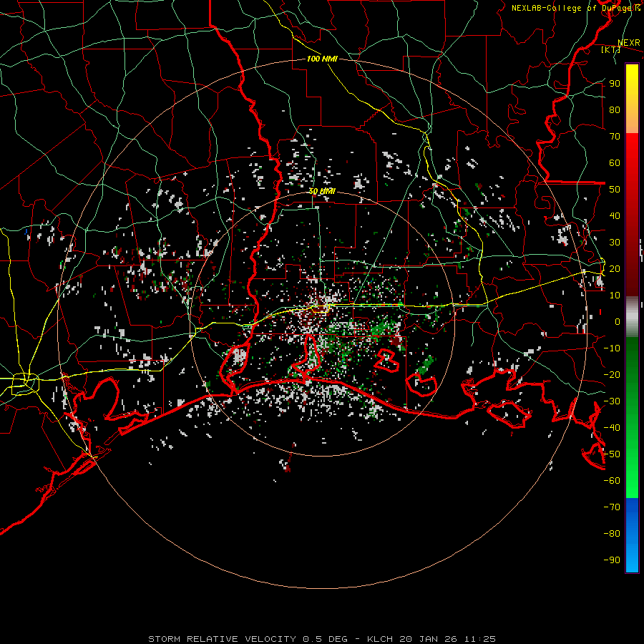
Task: Select the -40 value on the velocity scale
Action: click(612, 428)
